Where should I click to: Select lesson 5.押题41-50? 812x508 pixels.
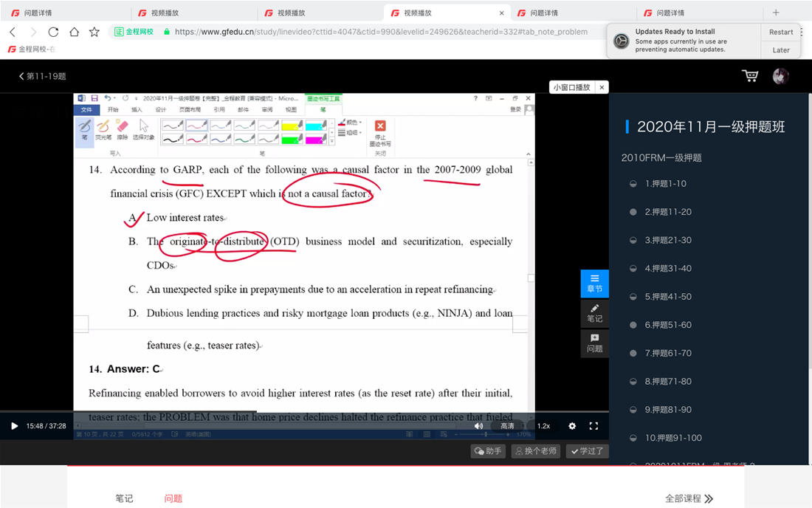click(x=668, y=297)
